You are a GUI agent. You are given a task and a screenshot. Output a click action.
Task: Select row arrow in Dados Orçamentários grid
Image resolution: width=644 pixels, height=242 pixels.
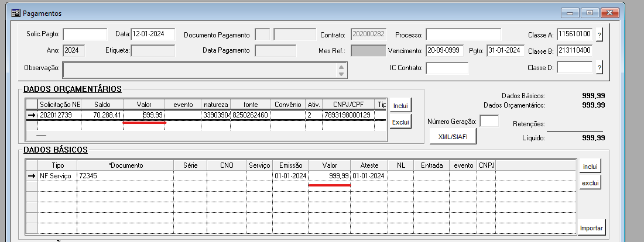(30, 115)
